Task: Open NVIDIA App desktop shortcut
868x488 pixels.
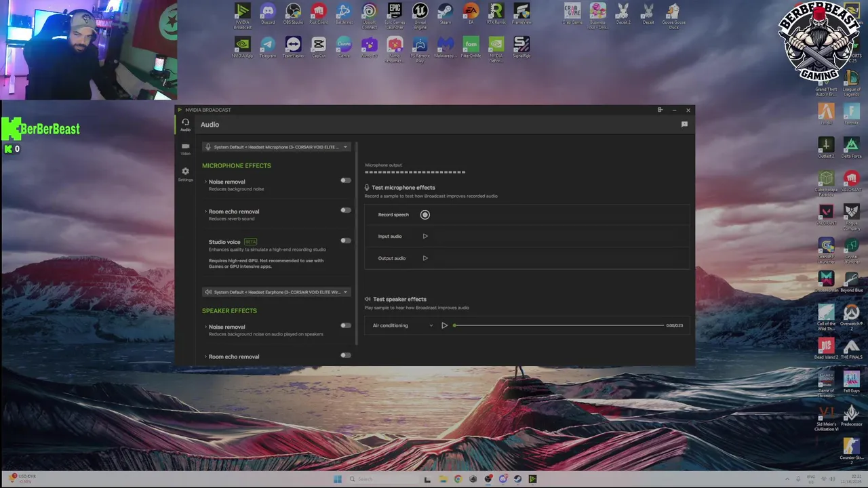Action: click(242, 47)
